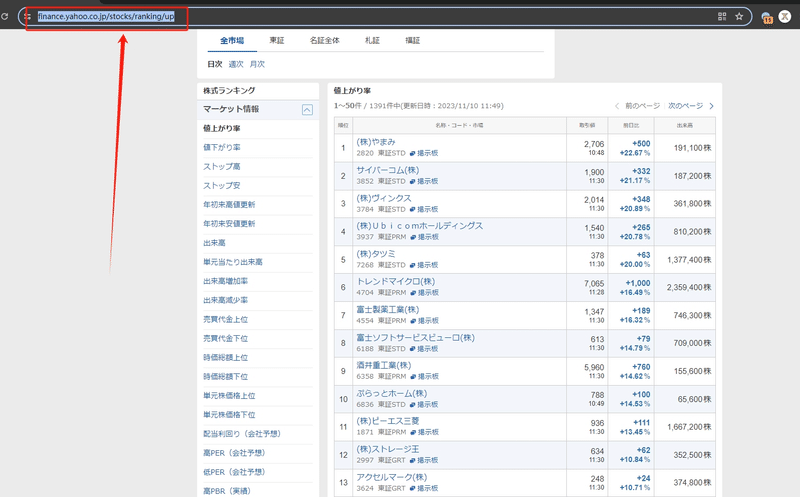Open ストップ高 ranking

[x=221, y=166]
